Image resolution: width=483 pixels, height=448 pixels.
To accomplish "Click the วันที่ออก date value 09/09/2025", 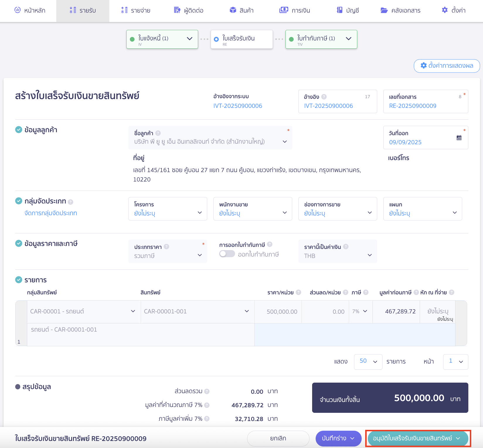I will [405, 142].
